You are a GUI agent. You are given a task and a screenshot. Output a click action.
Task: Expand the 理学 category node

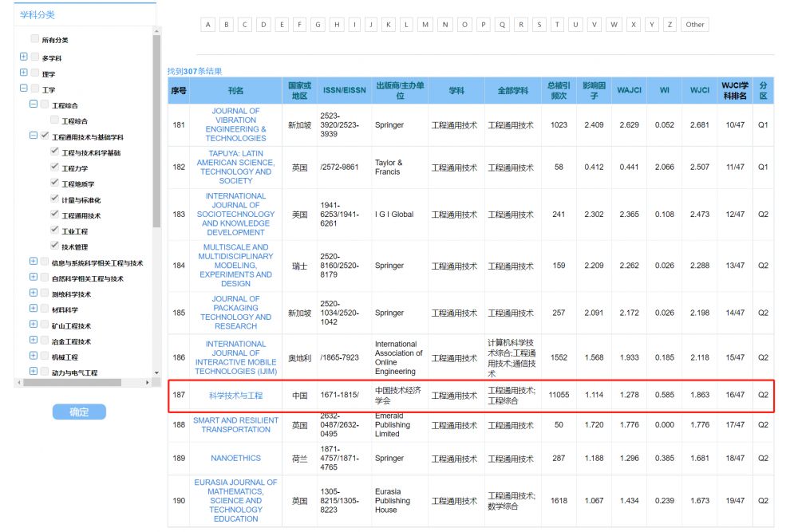pyautogui.click(x=24, y=73)
